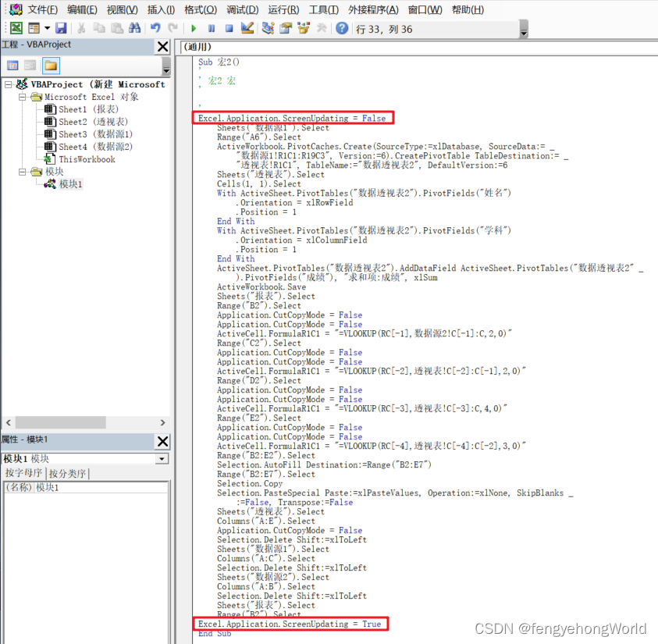Open the Insert object dropdown arrow
The width and height of the screenshot is (658, 644).
click(x=47, y=28)
